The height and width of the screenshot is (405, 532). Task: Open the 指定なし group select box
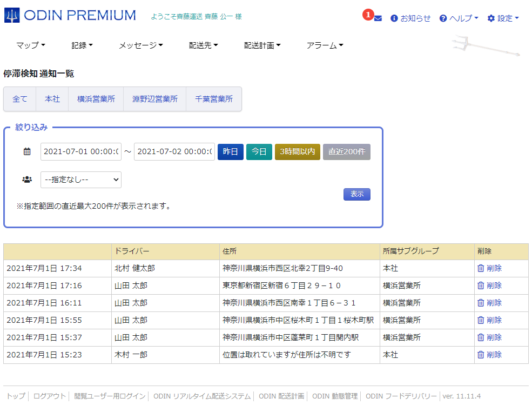(x=81, y=180)
